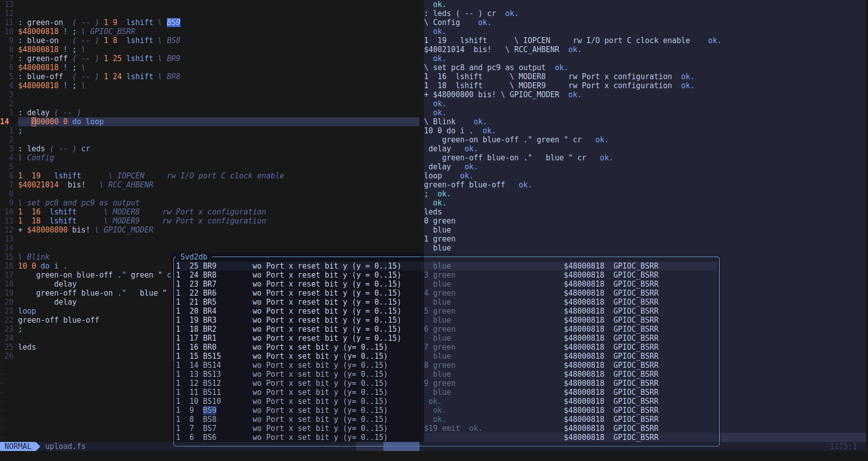Click the 1175:1 cursor position indicator
This screenshot has width=868, height=461.
pos(843,446)
